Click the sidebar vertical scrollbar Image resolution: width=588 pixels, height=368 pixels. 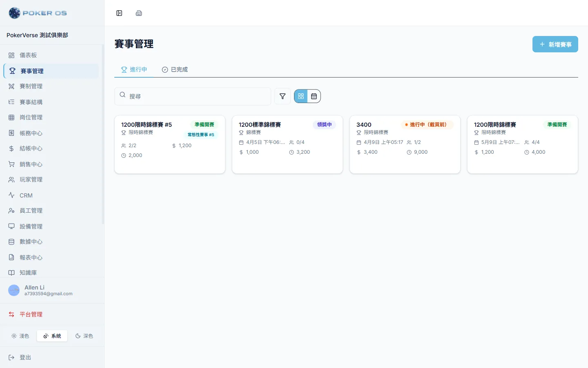click(x=103, y=135)
